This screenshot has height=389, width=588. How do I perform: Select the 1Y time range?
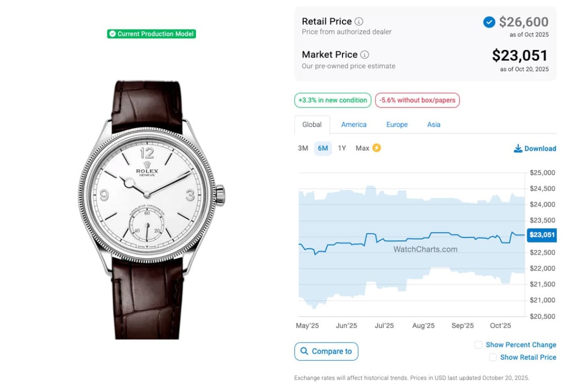[x=342, y=148]
